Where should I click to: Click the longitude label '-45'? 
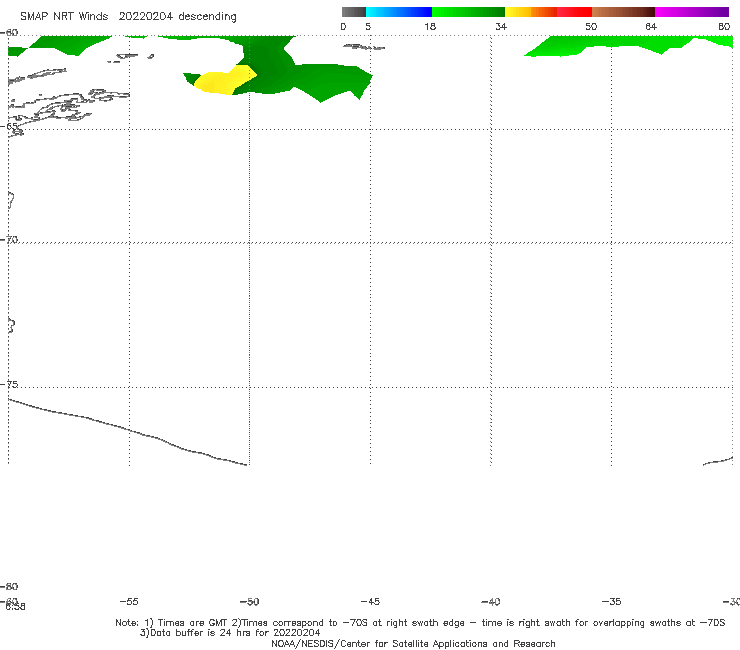pyautogui.click(x=370, y=602)
